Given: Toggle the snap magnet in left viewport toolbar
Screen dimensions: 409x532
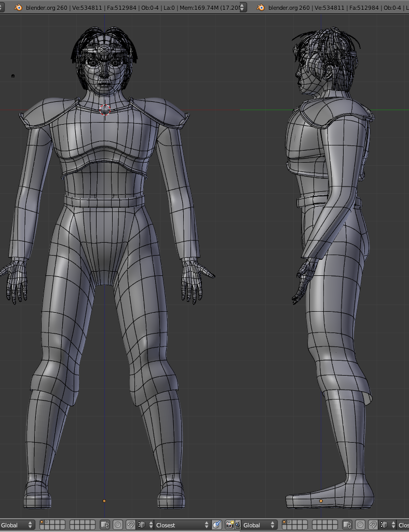Looking at the screenshot, I should tap(130, 525).
